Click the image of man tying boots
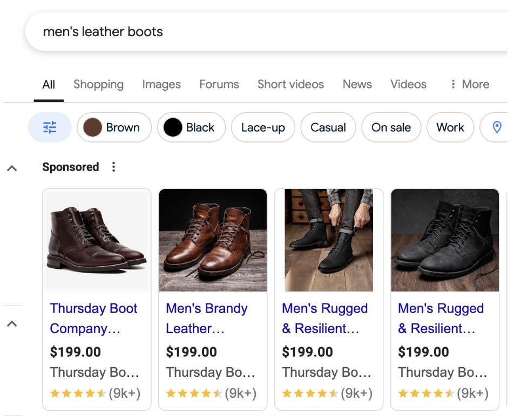528x420 pixels. [329, 240]
